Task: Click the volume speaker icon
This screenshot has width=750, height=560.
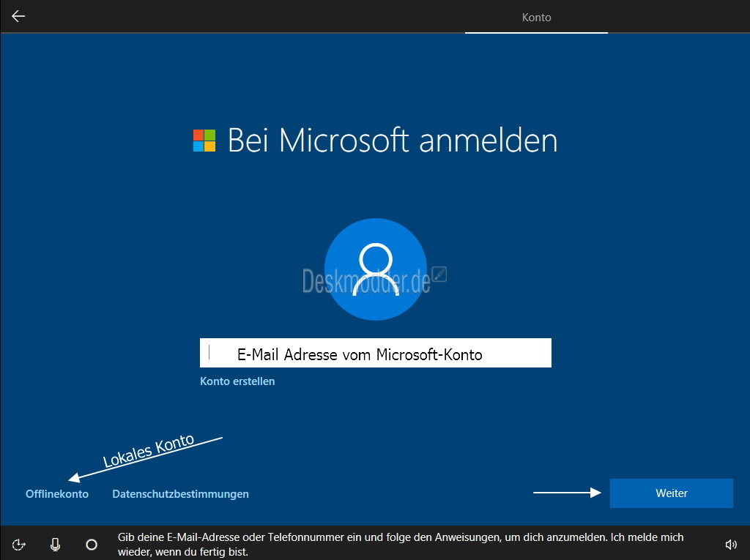Action: pos(731,544)
